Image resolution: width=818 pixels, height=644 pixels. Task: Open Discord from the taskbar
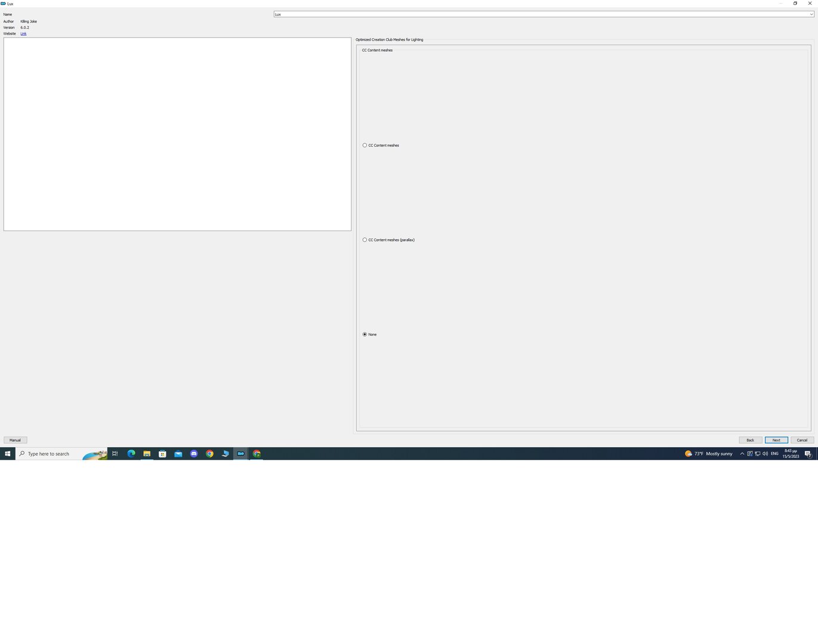(194, 454)
